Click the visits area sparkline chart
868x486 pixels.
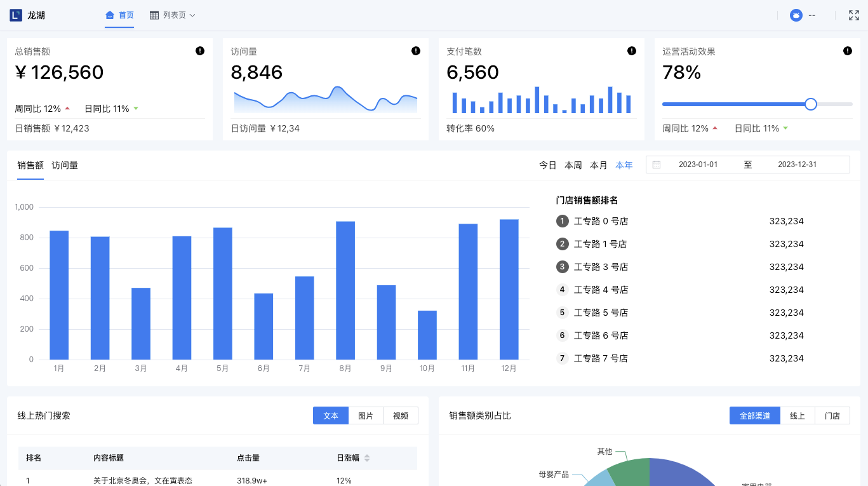click(x=326, y=100)
